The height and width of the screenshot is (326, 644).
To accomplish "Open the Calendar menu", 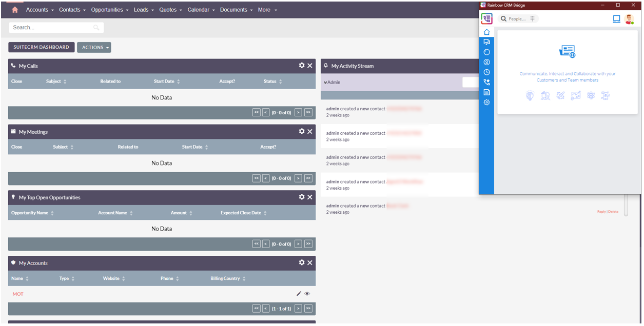I will point(201,10).
